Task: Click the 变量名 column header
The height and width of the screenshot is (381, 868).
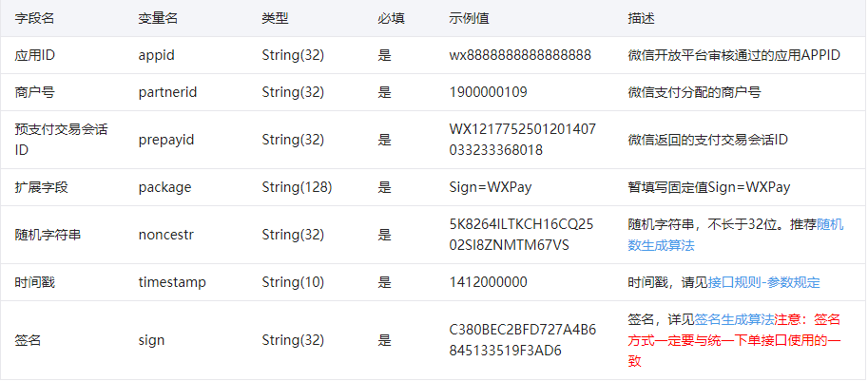Action: click(158, 18)
